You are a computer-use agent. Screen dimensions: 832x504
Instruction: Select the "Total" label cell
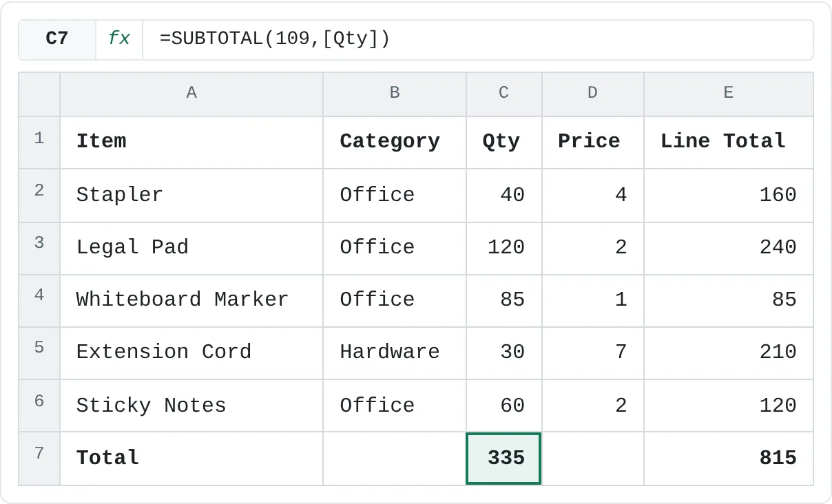point(191,459)
